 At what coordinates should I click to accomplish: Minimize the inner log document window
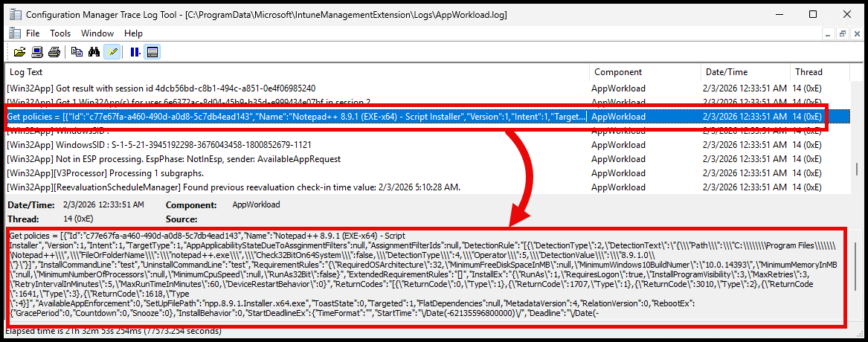click(828, 33)
